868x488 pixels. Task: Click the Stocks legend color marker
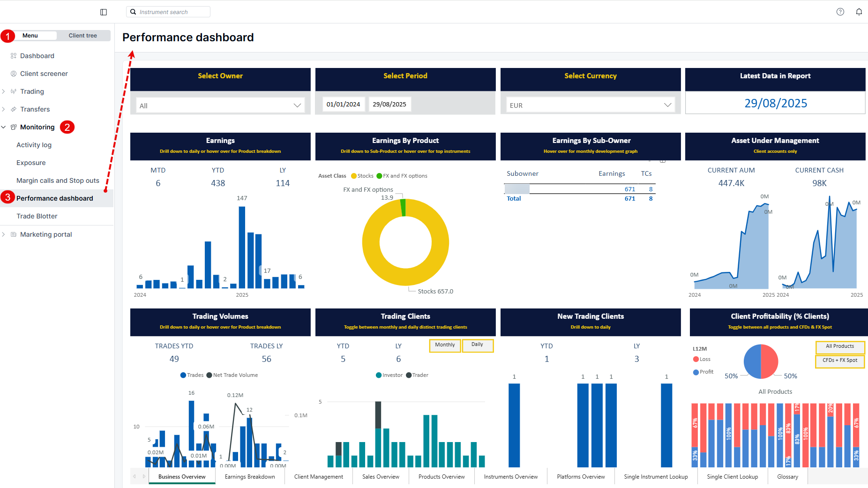tap(354, 176)
